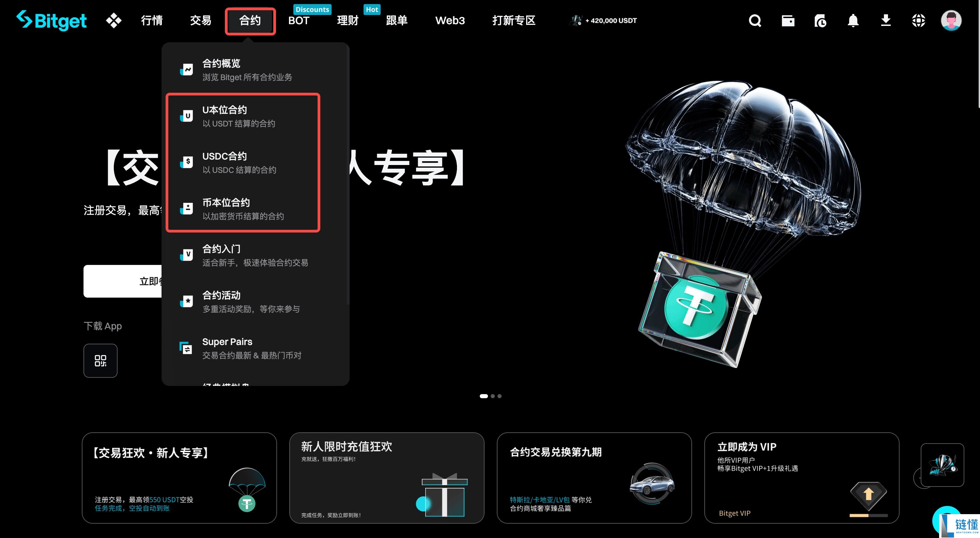Select USDC合约 entry

[x=255, y=163]
